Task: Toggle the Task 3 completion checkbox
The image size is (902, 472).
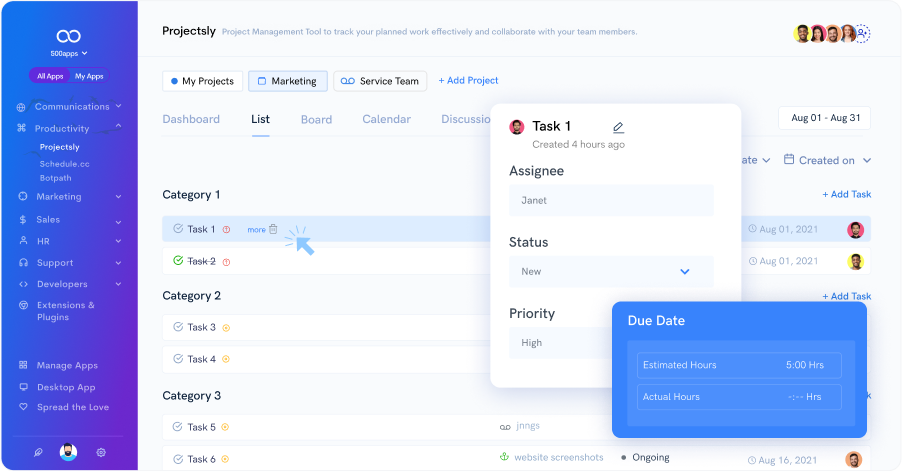Action: coord(178,327)
